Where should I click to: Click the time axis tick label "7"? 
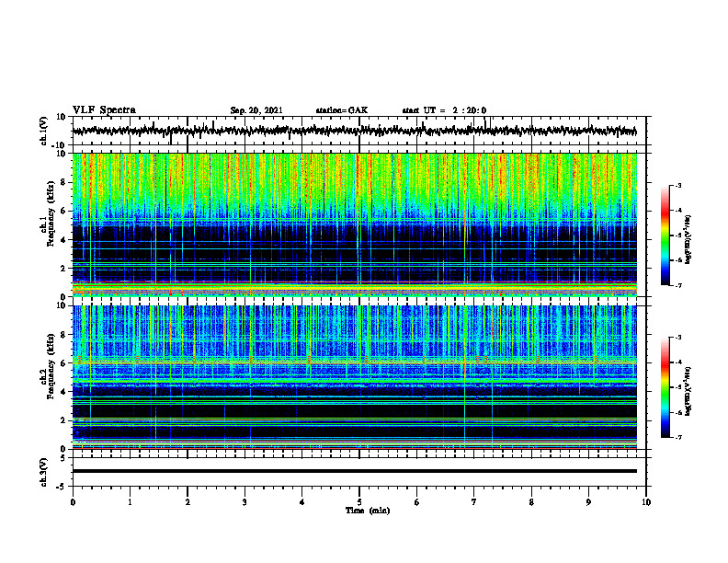tap(474, 502)
